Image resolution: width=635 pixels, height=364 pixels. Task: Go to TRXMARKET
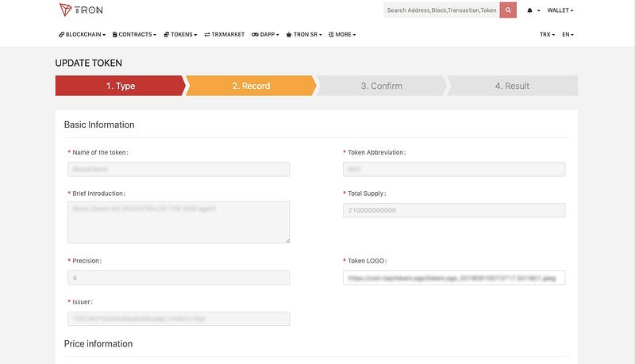[x=225, y=35]
